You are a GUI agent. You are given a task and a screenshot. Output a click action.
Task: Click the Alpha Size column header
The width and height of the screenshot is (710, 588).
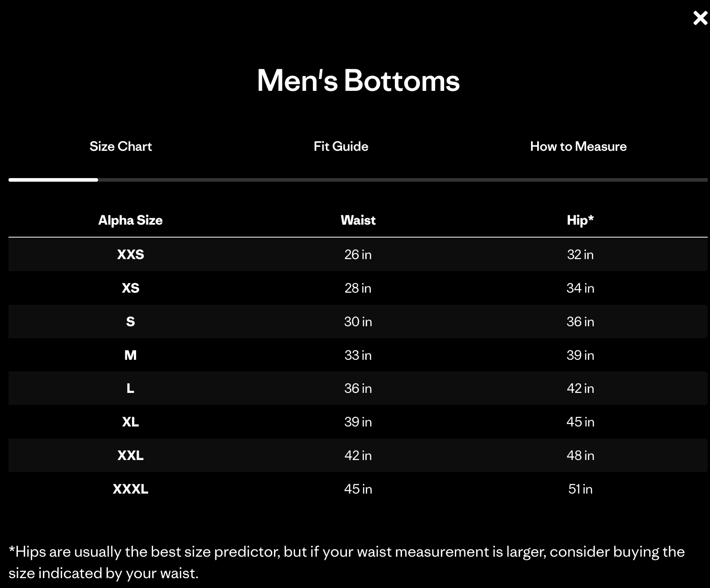(x=130, y=220)
